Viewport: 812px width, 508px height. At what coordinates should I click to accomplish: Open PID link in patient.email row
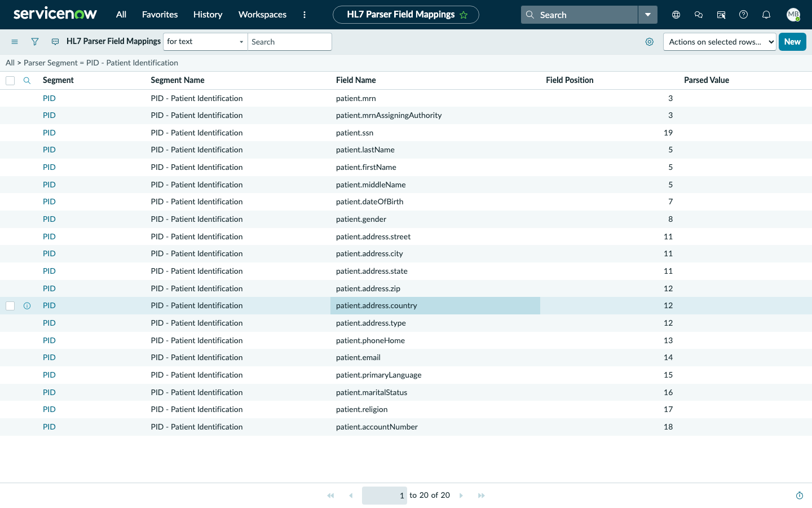(49, 357)
